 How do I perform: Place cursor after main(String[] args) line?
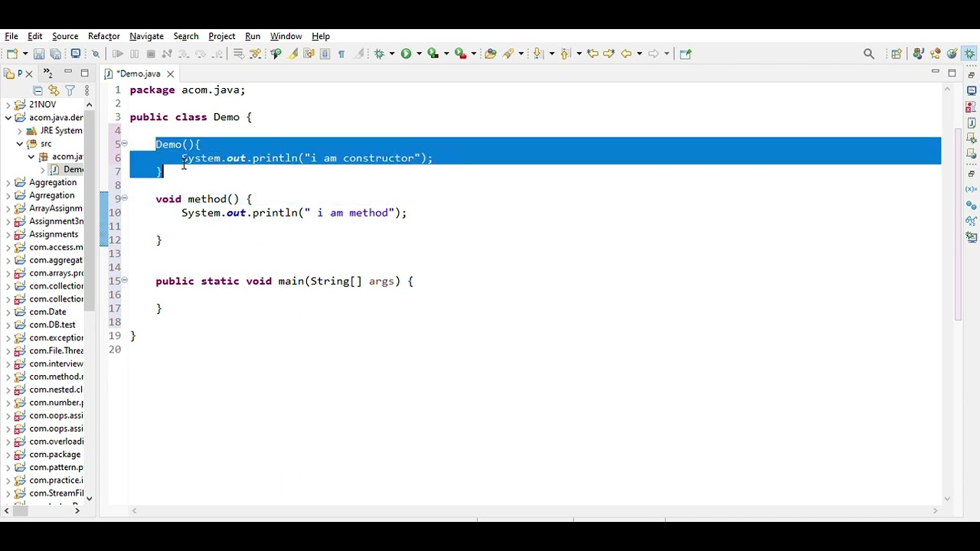click(414, 281)
